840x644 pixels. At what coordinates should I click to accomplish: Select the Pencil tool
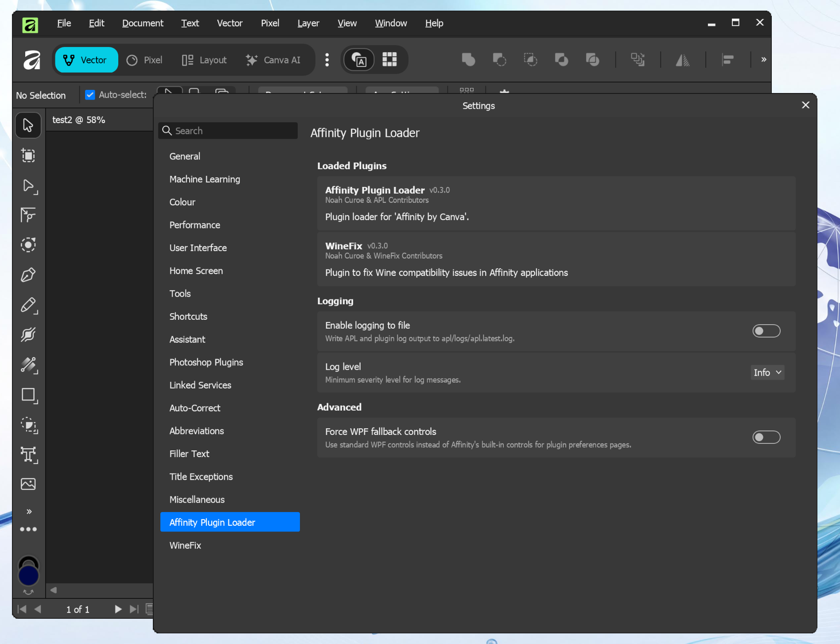(28, 305)
